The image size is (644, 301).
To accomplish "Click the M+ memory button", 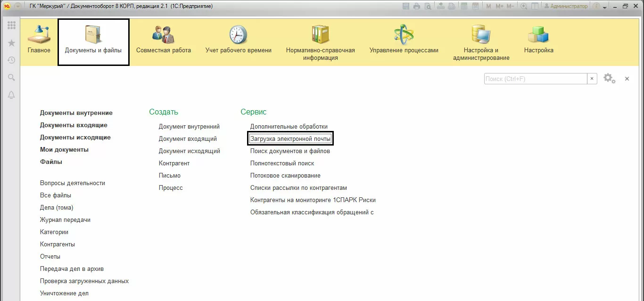I will [x=499, y=6].
